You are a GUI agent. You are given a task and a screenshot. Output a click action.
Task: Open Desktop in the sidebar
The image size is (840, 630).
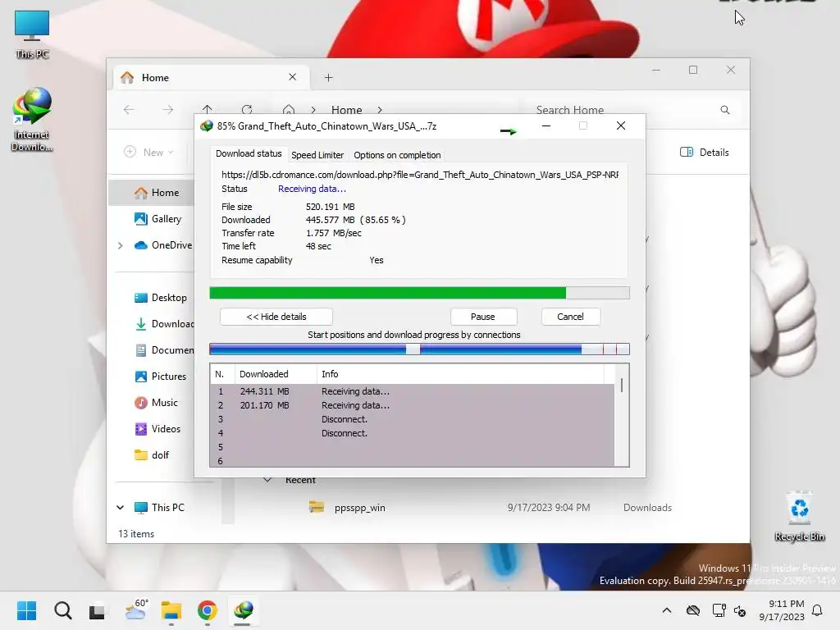tap(160, 298)
